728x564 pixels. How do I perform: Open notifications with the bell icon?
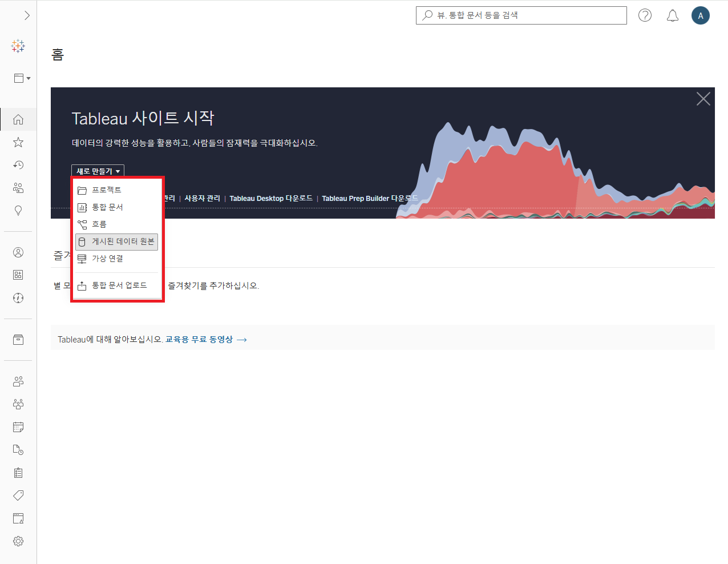[673, 15]
